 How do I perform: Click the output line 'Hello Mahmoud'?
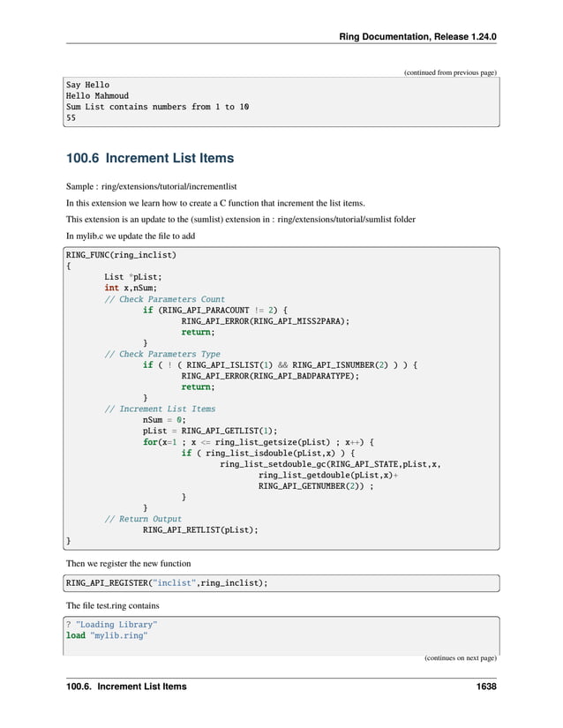(97, 96)
